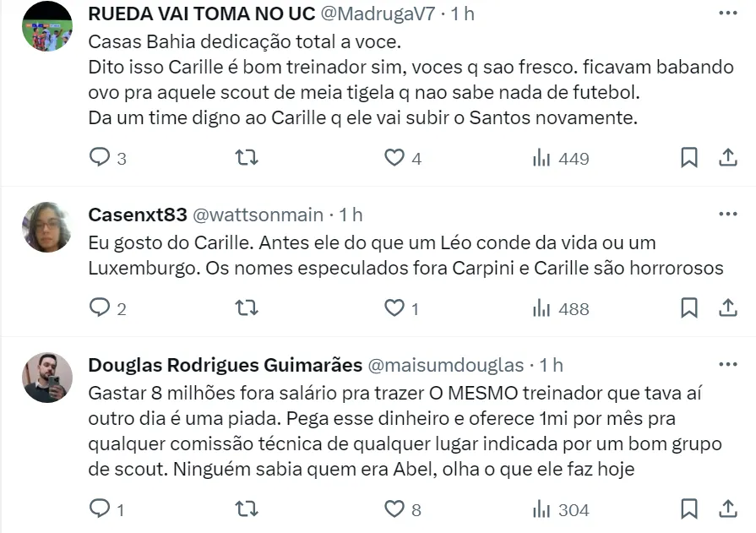Like the tweet by Douglas Rodrigues Guimarães
This screenshot has height=533, width=756.
pyautogui.click(x=394, y=509)
